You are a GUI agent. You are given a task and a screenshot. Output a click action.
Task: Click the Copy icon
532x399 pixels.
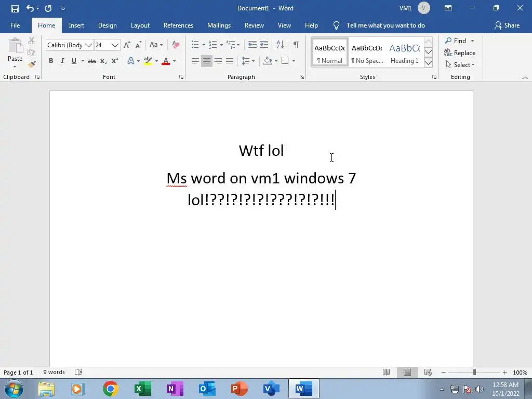point(32,52)
